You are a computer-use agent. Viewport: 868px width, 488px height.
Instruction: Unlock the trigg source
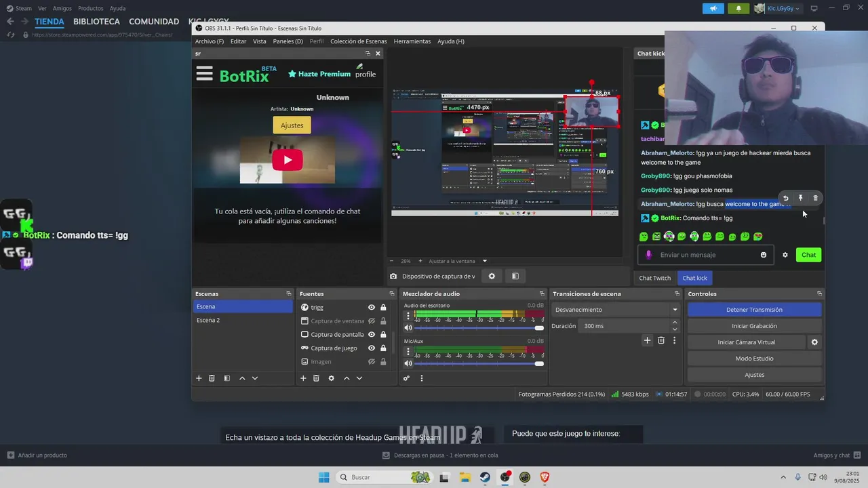[383, 308]
